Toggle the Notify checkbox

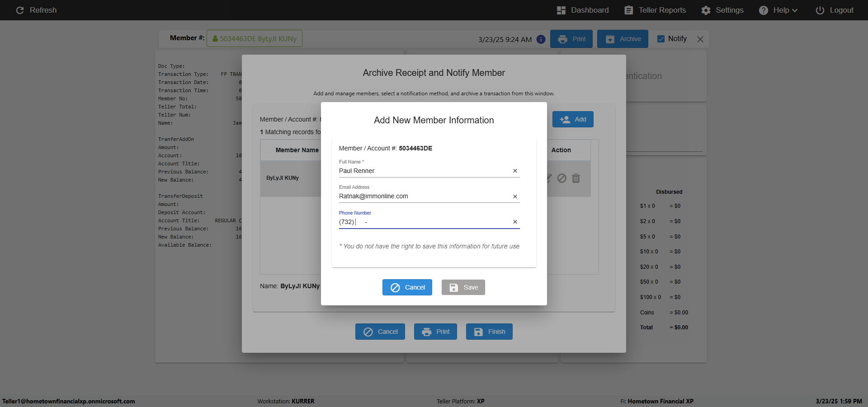(661, 39)
